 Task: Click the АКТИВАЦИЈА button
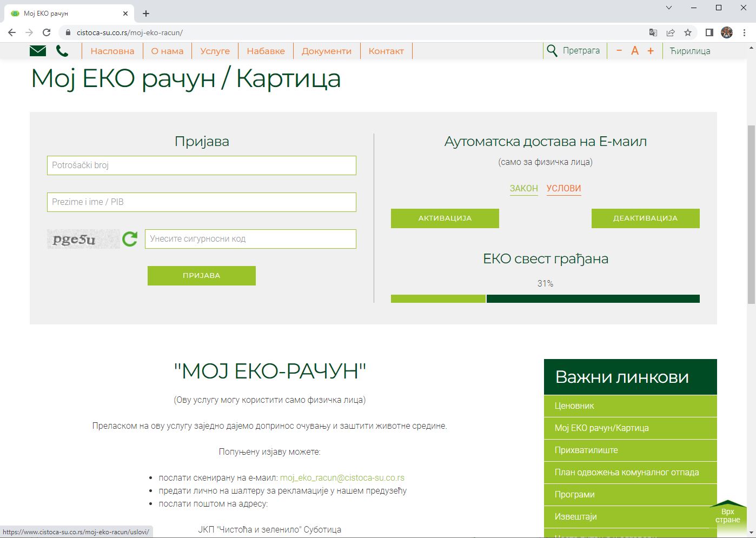coord(445,218)
